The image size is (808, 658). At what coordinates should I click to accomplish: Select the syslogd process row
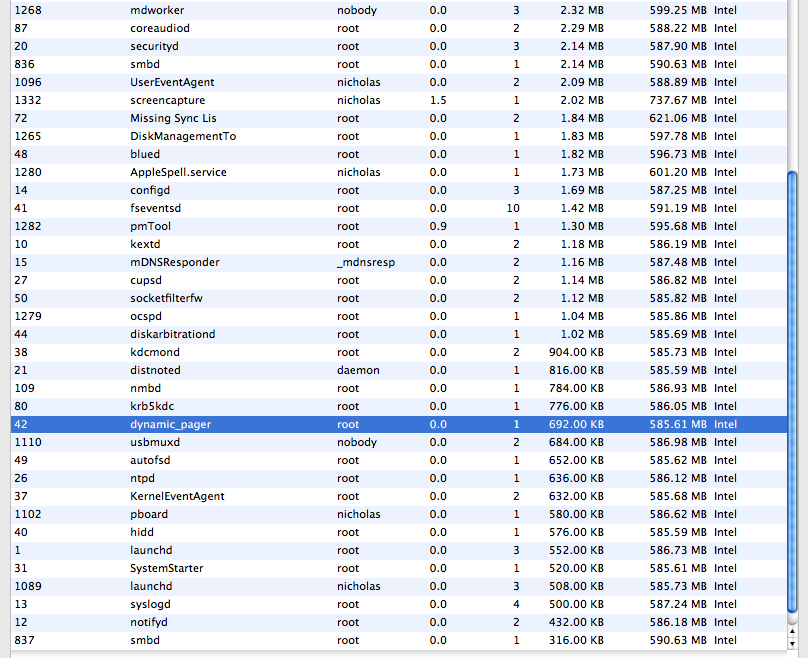399,605
